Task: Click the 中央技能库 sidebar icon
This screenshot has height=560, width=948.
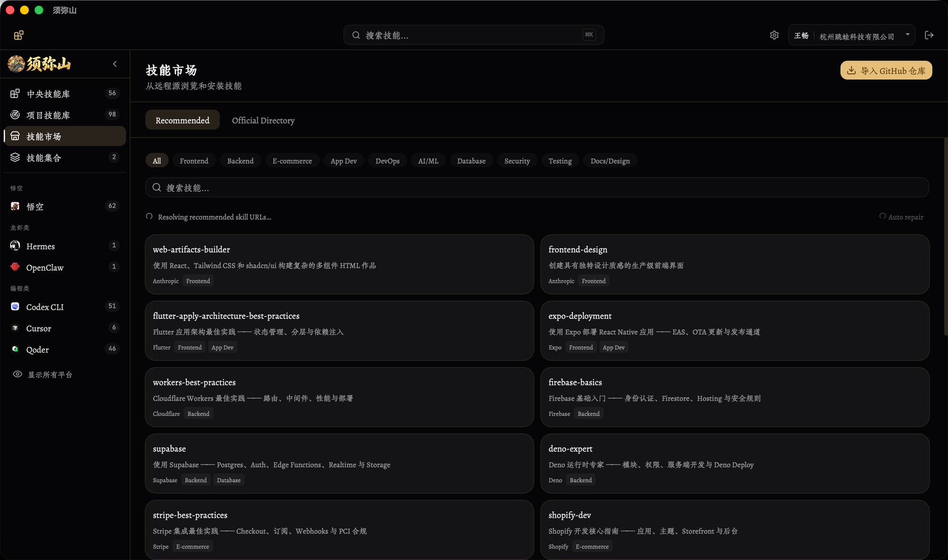Action: [15, 93]
